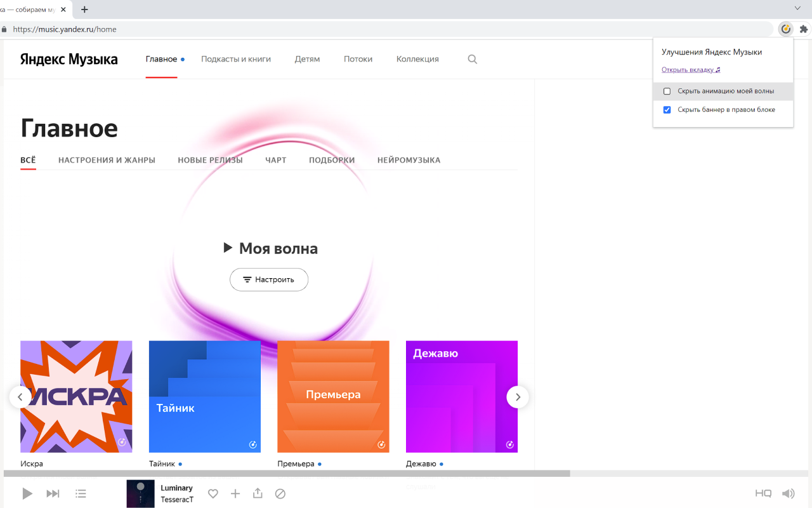This screenshot has width=812, height=508.
Task: Click the track progress bar
Action: coord(406,474)
